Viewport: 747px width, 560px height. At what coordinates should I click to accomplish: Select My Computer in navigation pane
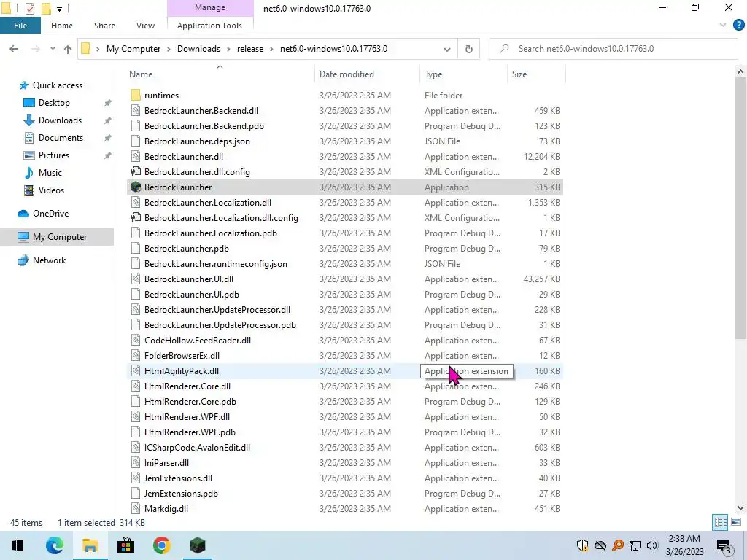pyautogui.click(x=57, y=237)
